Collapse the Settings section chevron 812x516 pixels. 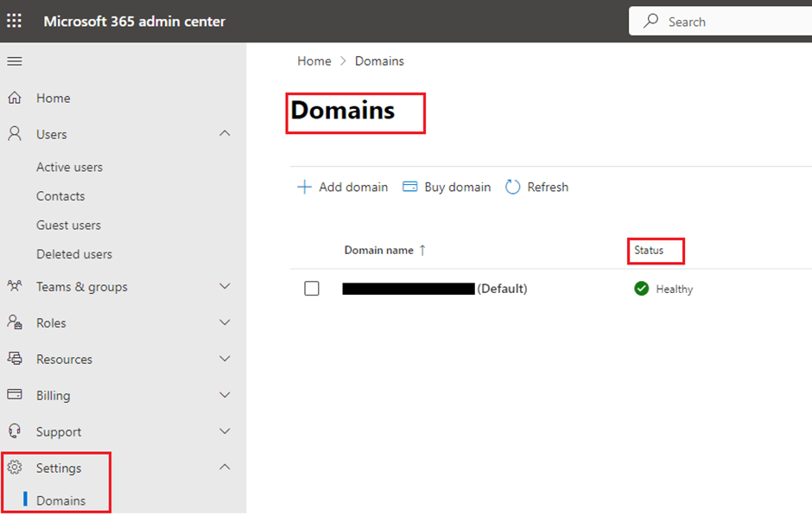225,468
